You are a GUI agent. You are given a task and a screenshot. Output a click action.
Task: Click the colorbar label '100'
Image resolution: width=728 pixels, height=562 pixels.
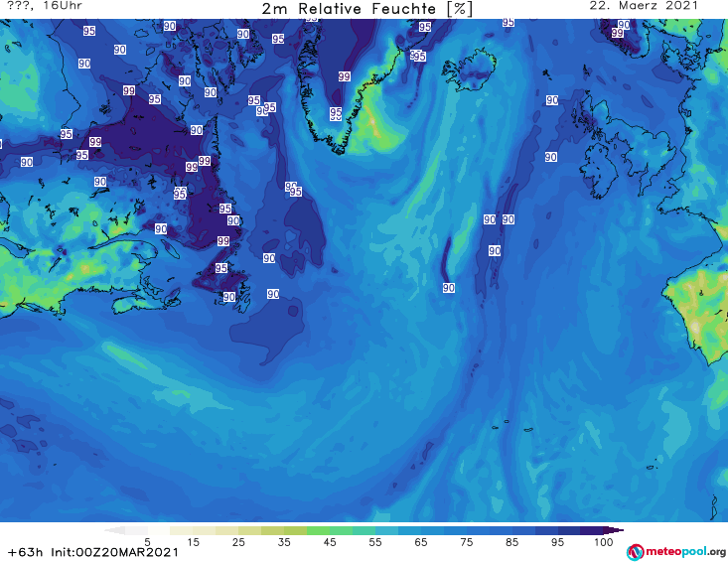pyautogui.click(x=604, y=542)
